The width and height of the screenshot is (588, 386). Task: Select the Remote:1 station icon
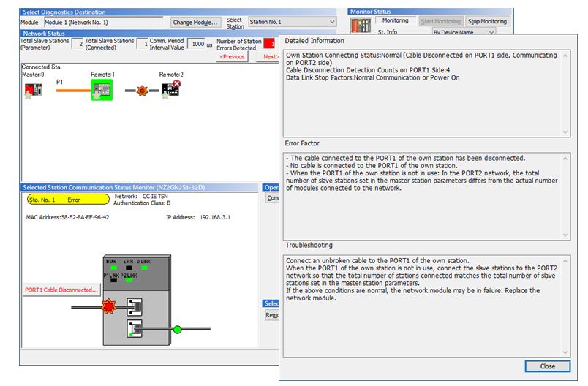pyautogui.click(x=101, y=90)
